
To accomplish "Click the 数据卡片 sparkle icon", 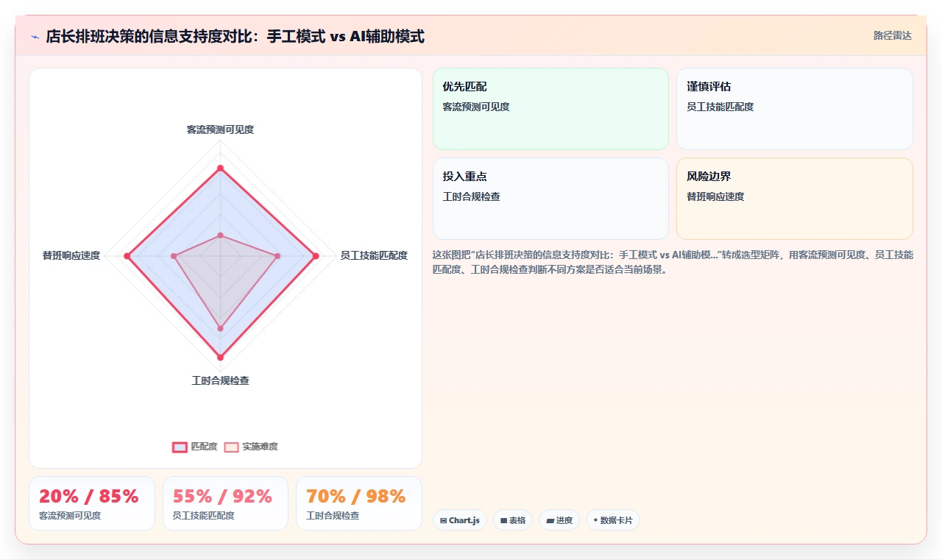I will 595,520.
